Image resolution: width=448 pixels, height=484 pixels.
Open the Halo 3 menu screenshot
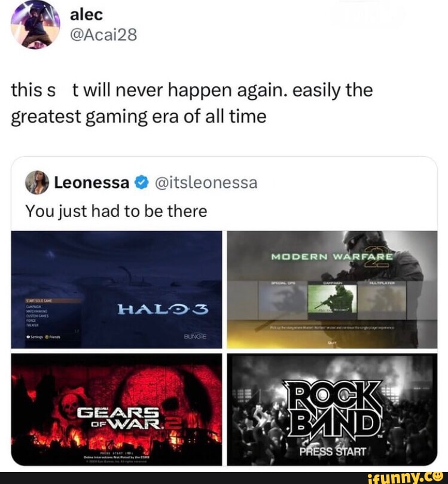tap(116, 290)
